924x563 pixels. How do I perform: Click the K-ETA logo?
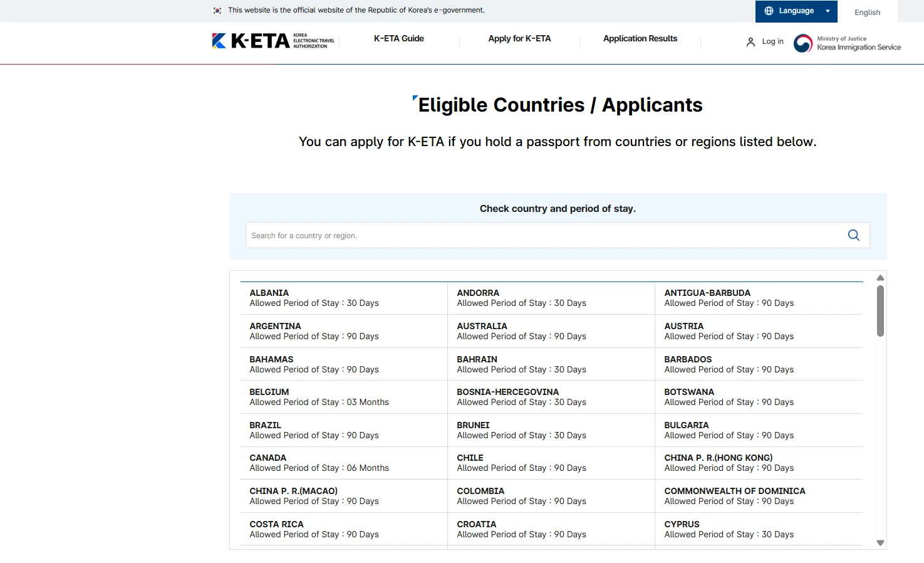coord(273,41)
